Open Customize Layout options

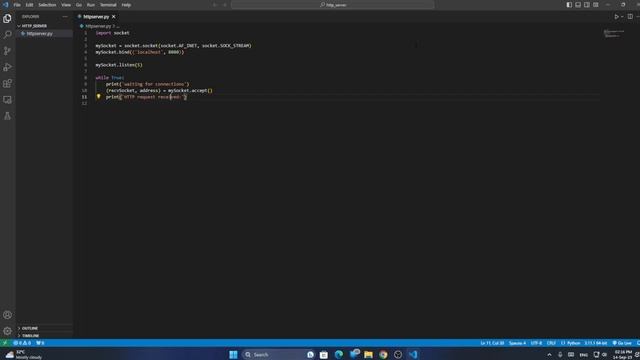click(x=596, y=5)
